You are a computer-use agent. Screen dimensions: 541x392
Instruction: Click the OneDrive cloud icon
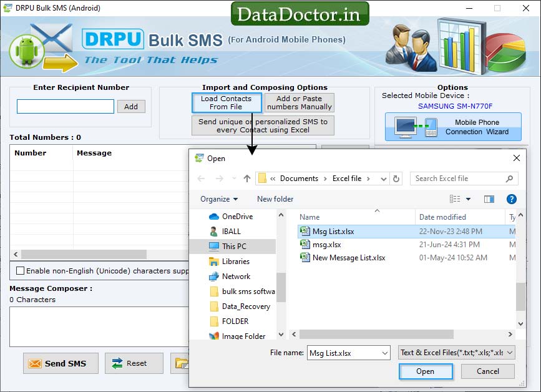pyautogui.click(x=214, y=217)
